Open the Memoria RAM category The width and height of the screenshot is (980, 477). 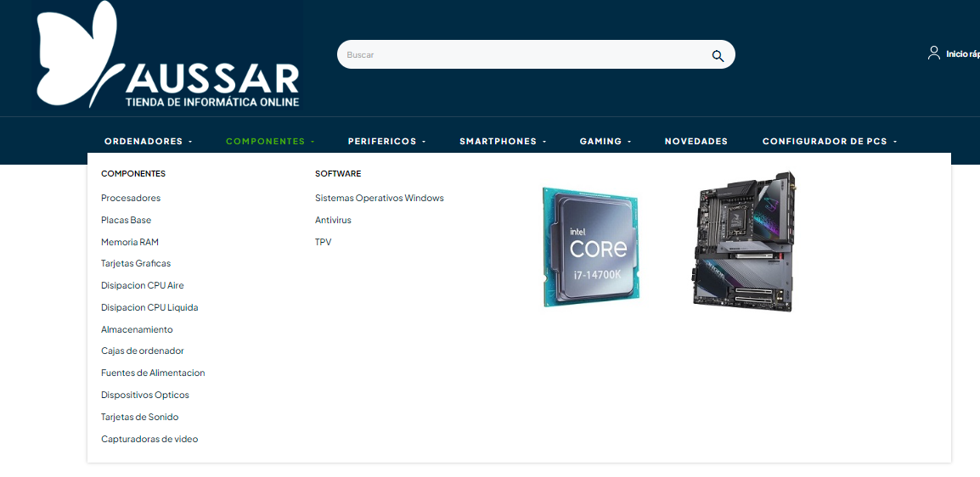(130, 242)
